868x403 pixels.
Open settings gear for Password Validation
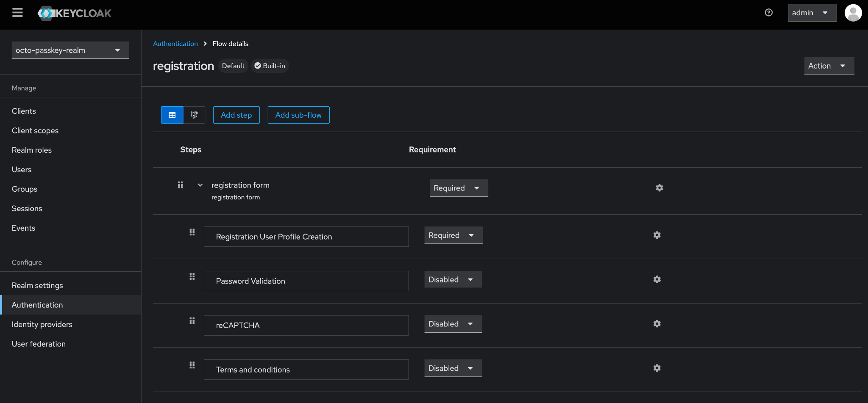tap(657, 279)
